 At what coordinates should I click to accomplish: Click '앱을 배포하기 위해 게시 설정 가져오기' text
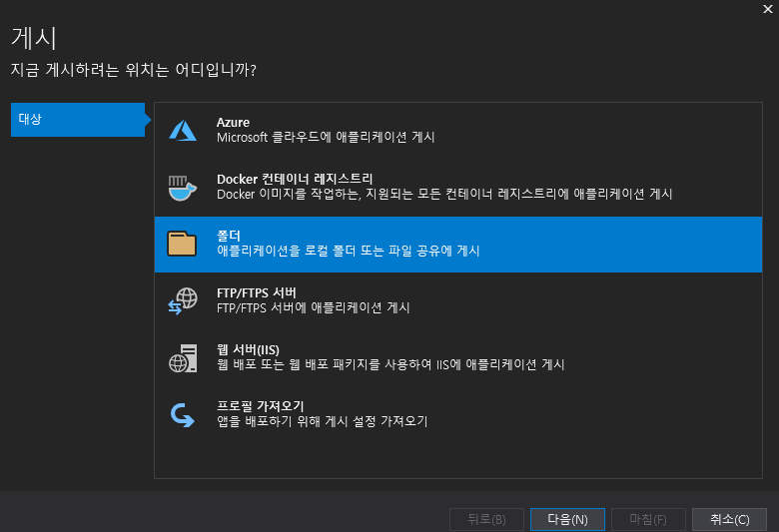(323, 421)
